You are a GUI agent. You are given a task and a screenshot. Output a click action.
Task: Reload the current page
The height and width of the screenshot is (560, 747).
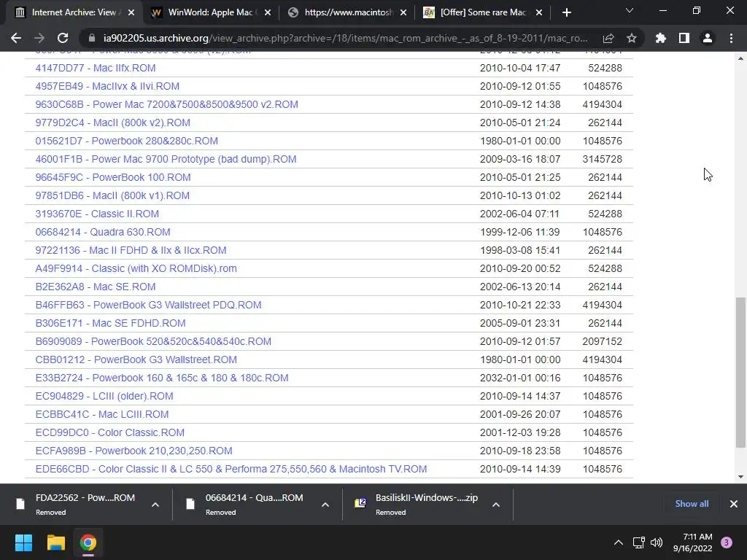pyautogui.click(x=63, y=38)
